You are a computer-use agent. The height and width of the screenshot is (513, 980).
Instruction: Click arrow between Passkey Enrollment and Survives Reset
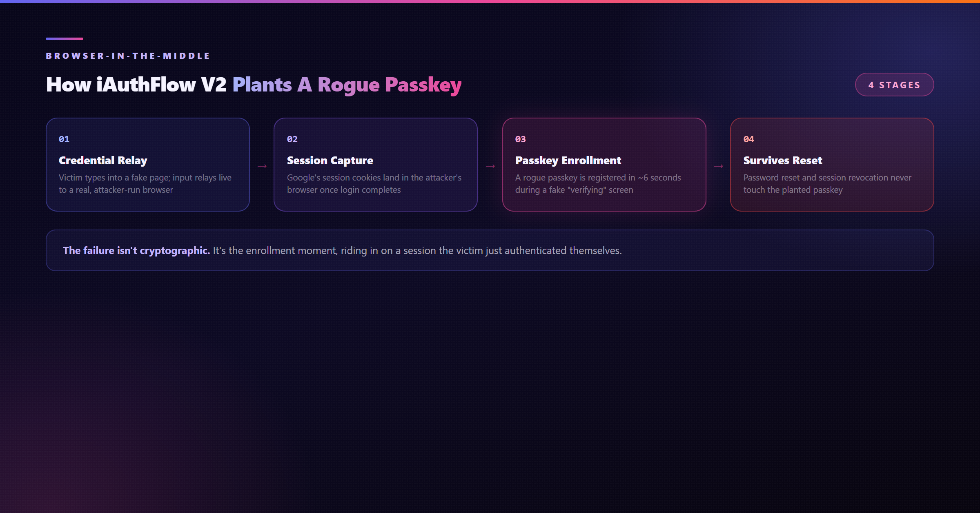pos(719,166)
